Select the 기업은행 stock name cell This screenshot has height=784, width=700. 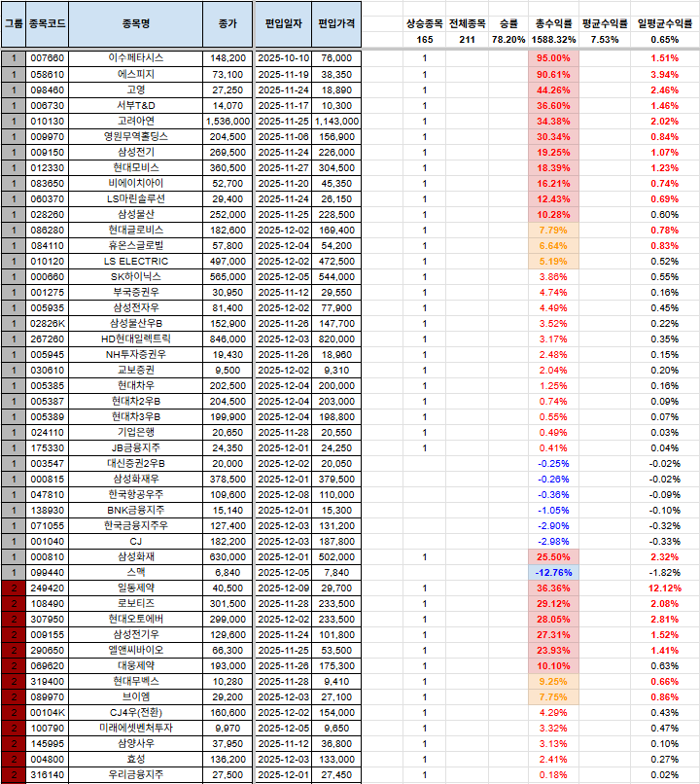tap(135, 432)
